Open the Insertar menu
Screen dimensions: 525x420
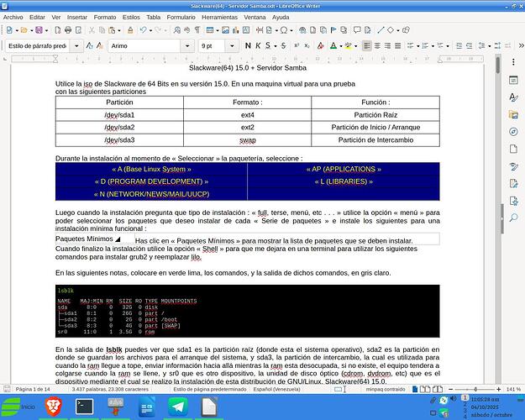point(76,16)
